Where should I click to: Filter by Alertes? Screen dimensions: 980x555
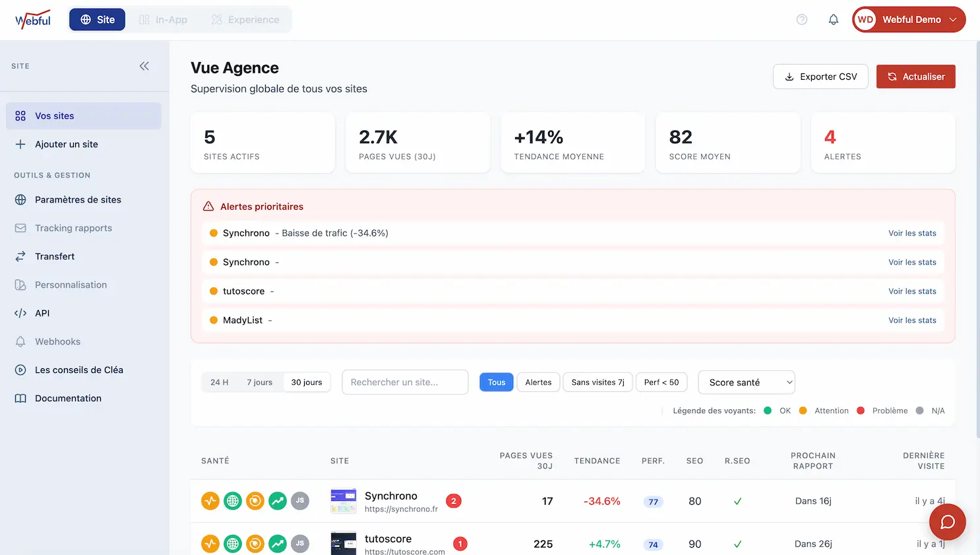coord(538,382)
